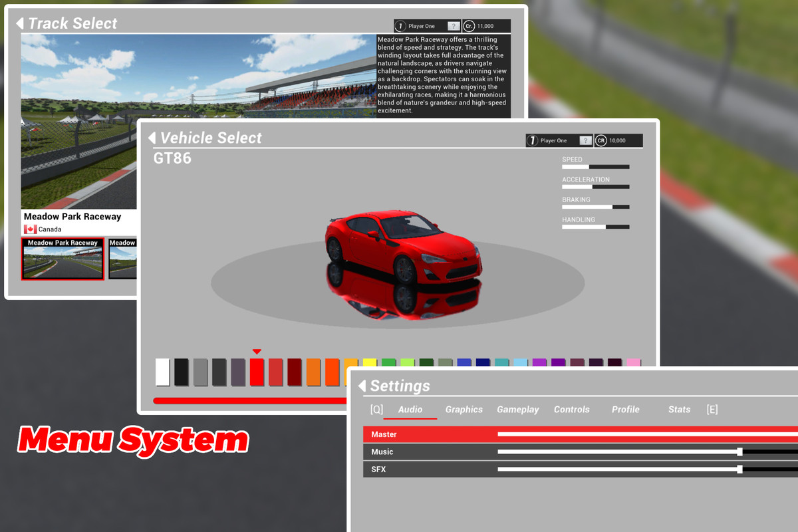Screen dimensions: 798x532
Task: Click the HANDLING stat bar
Action: pyautogui.click(x=596, y=227)
